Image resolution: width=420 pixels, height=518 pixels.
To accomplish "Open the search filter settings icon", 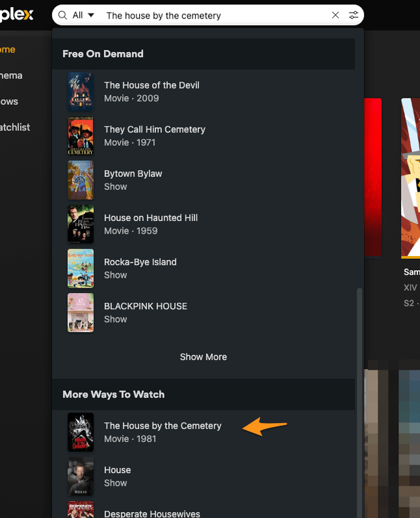I will tap(353, 15).
